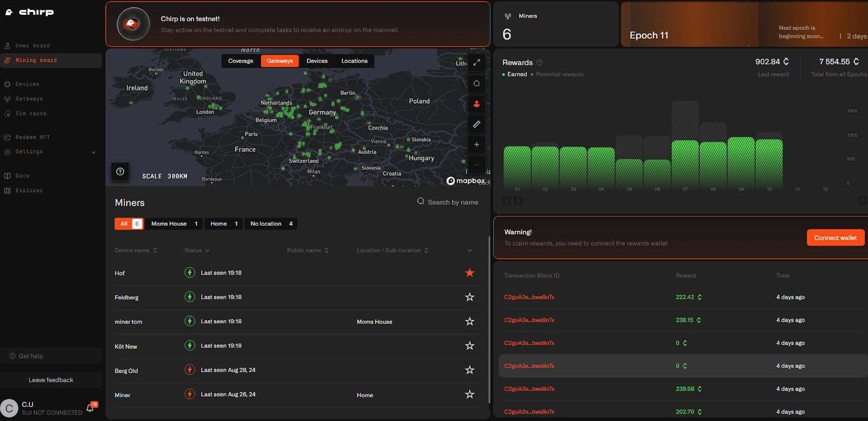Open the favorites column chevron dropdown
This screenshot has height=421, width=868.
pos(470,251)
